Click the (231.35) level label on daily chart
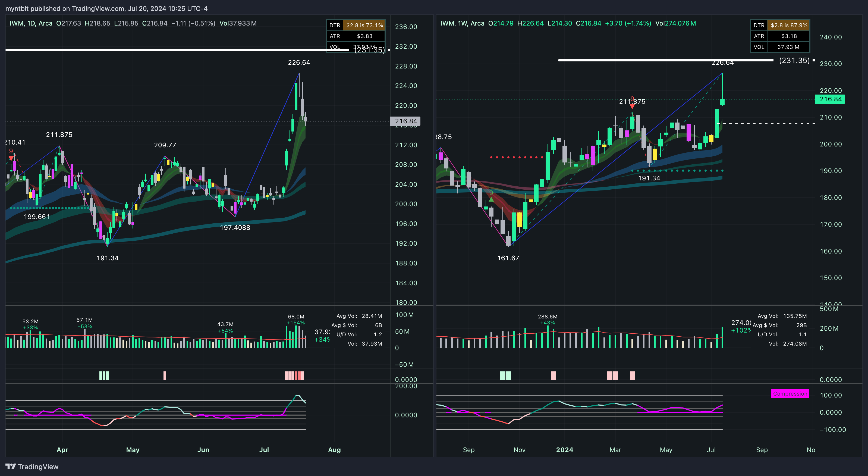The width and height of the screenshot is (868, 476). pos(369,50)
